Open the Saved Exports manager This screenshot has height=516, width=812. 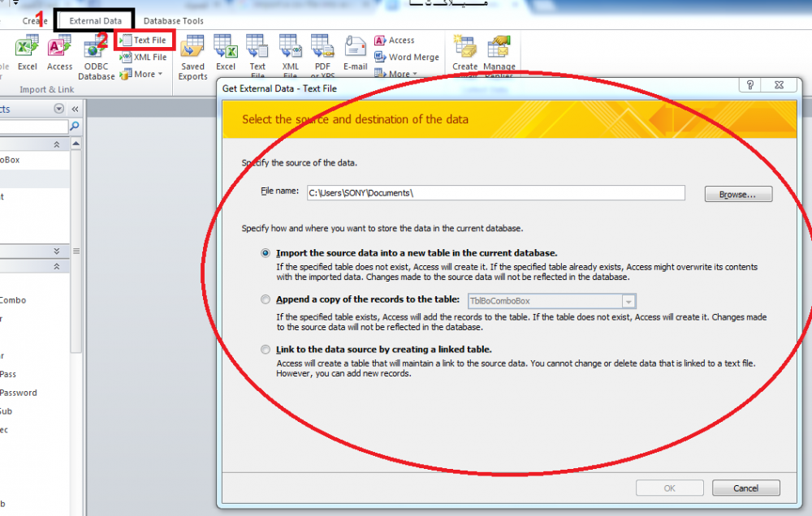click(x=192, y=58)
